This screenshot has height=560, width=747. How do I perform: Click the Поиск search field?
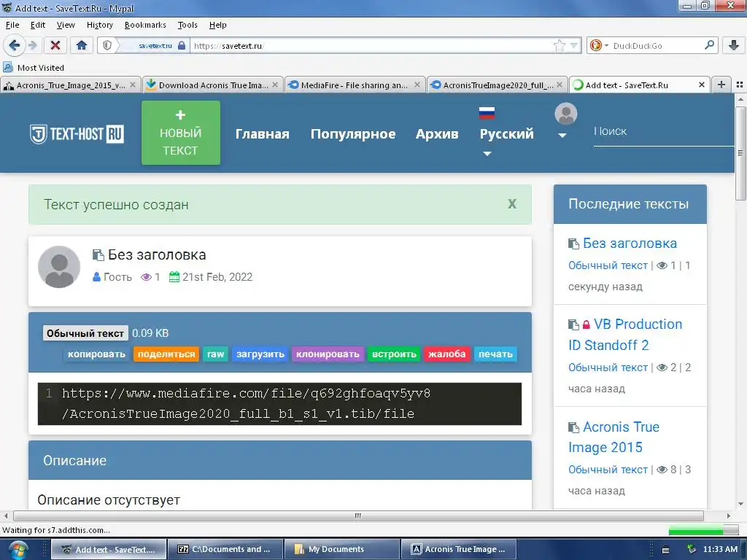664,133
